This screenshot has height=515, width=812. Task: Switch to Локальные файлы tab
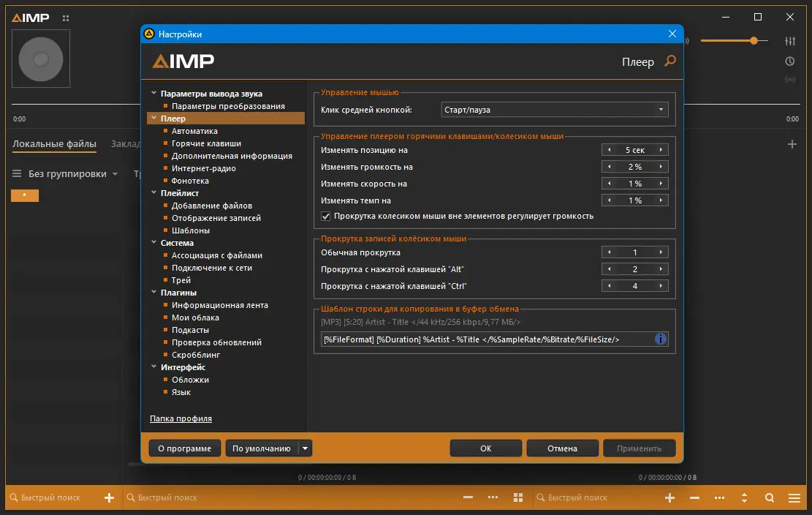click(54, 144)
